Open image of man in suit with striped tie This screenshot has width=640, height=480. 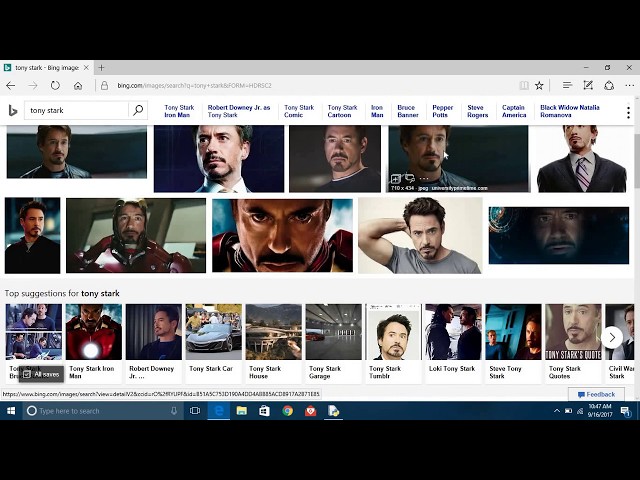582,158
